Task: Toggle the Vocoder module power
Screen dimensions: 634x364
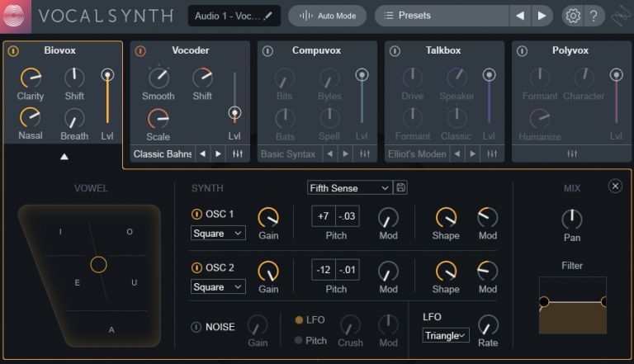Action: click(x=140, y=51)
